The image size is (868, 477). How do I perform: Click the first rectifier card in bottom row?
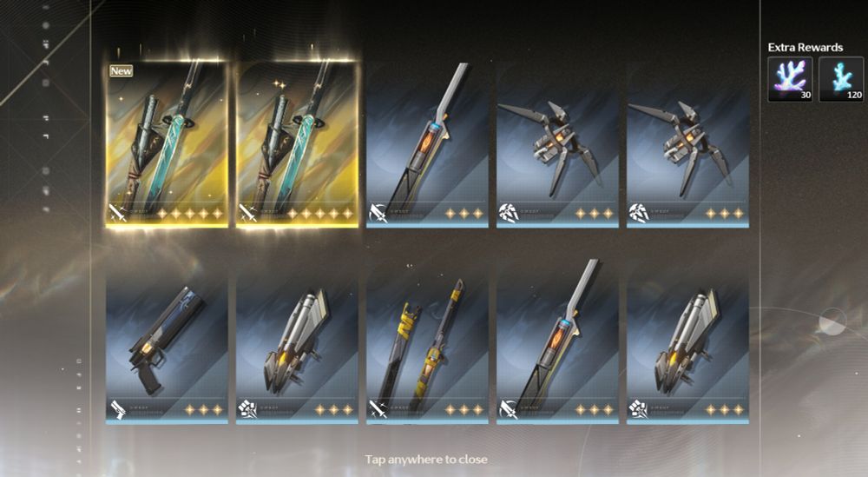point(297,341)
